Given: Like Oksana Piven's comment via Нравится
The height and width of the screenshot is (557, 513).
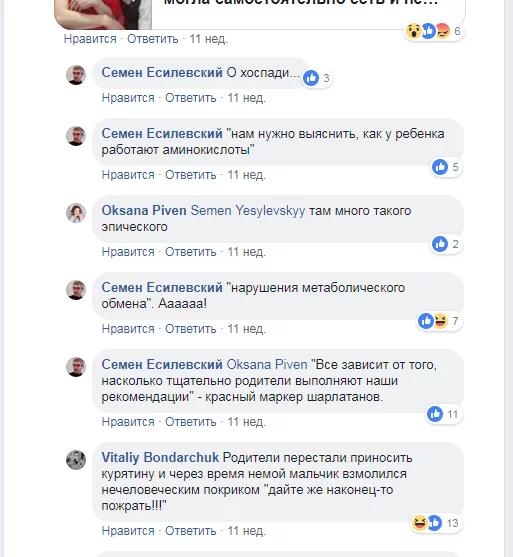Looking at the screenshot, I should pos(128,252).
